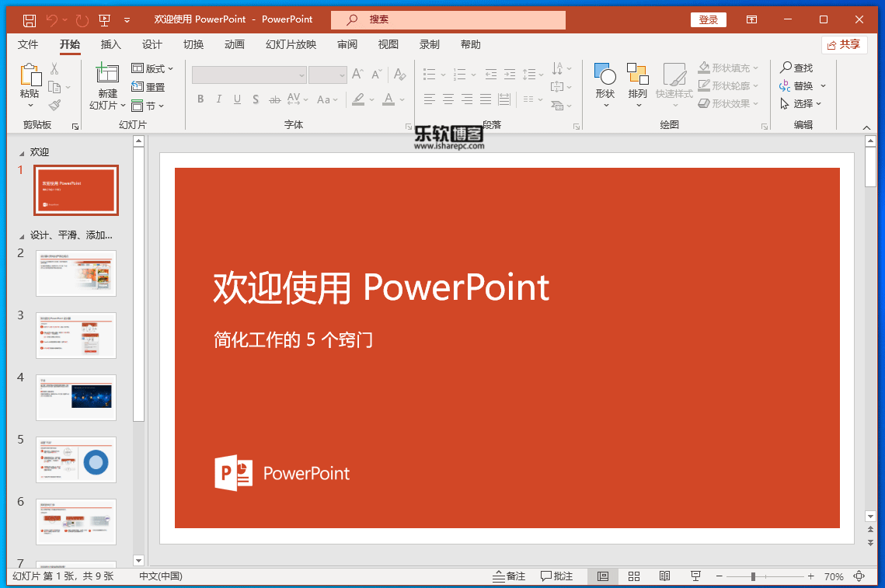Click the Sign in (登录) button

[709, 19]
